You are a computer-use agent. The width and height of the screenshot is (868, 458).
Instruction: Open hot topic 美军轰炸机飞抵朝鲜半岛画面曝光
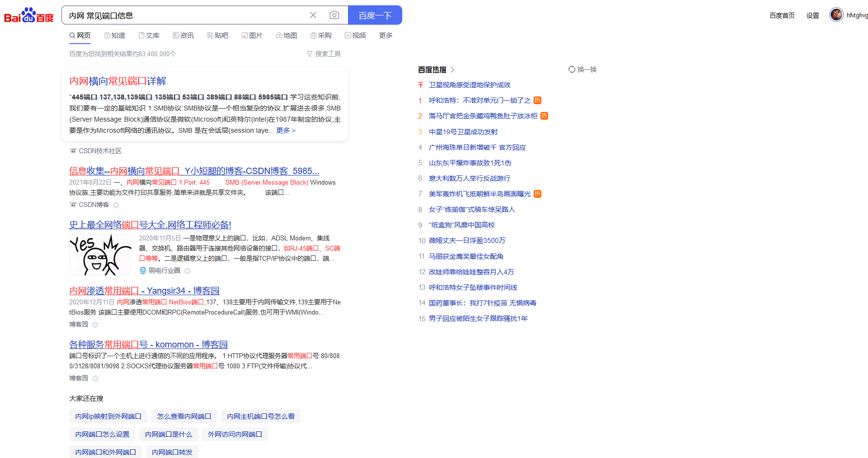pyautogui.click(x=480, y=194)
